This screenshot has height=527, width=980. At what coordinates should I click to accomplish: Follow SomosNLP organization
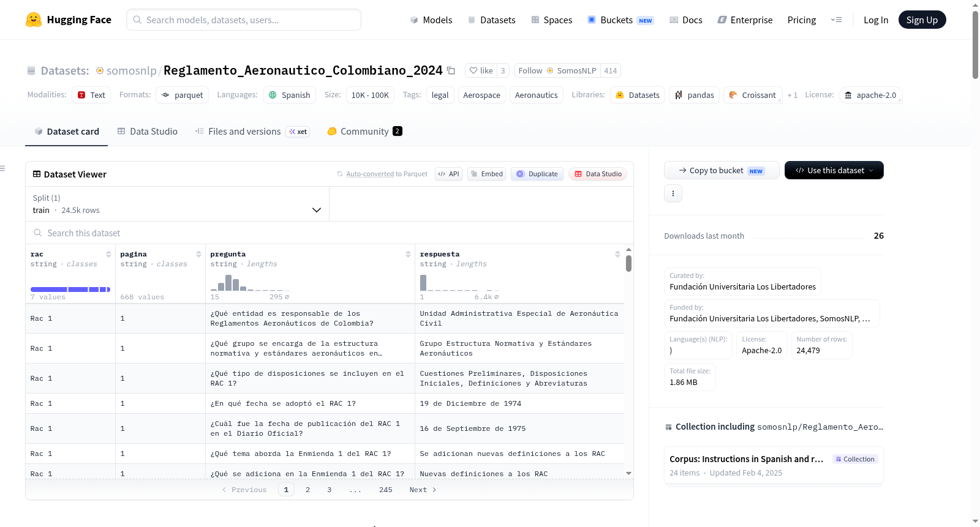point(557,70)
